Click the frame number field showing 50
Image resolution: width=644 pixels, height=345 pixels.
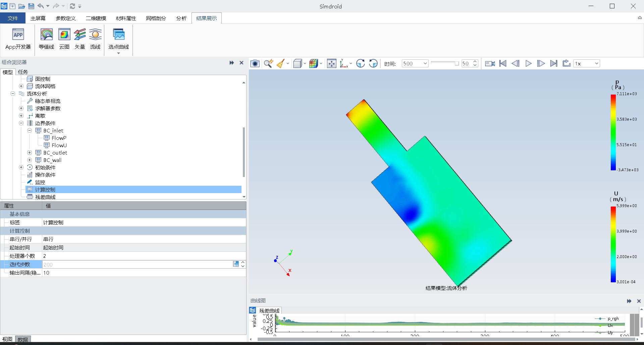467,63
